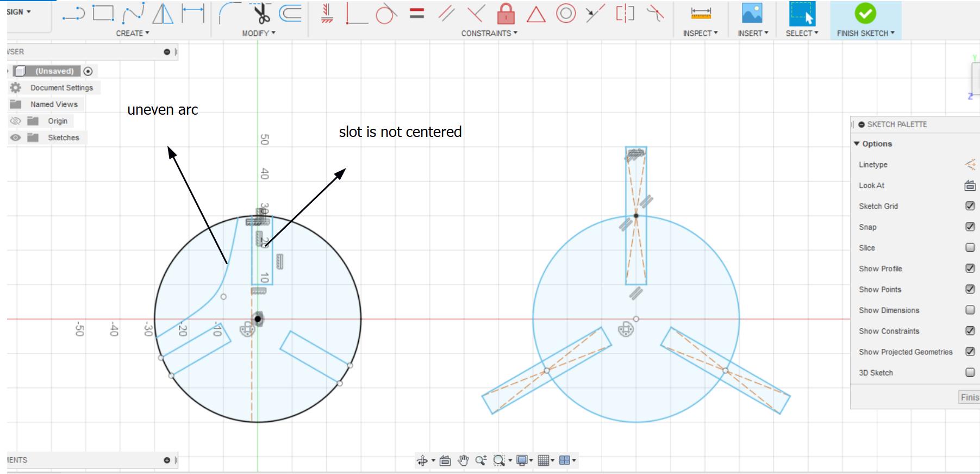Screen dimensions: 980x474
Task: Apply the Concentric constraint
Action: point(566,14)
